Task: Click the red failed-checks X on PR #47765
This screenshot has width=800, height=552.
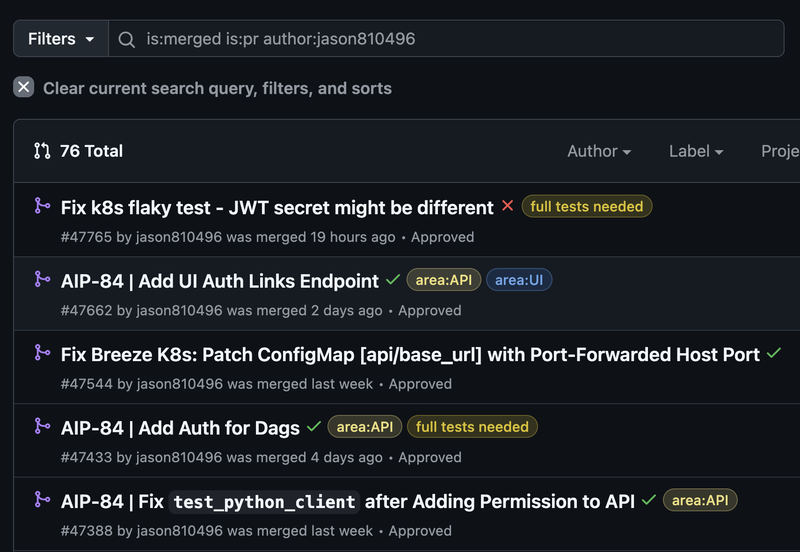Action: (x=507, y=206)
